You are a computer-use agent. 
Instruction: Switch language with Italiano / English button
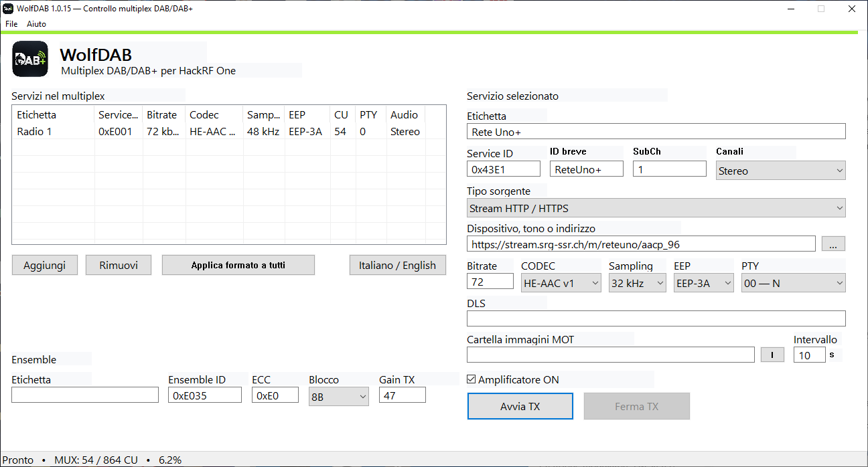[x=398, y=265]
